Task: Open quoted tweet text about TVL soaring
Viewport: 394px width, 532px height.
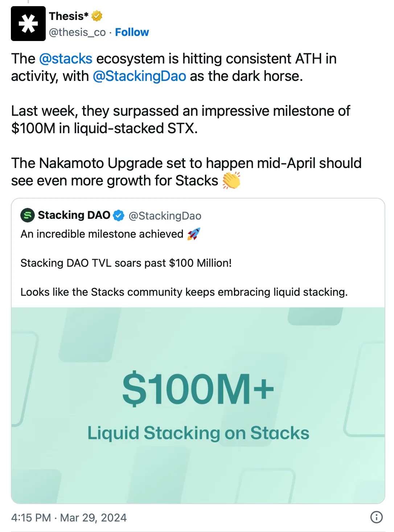Action: click(126, 263)
